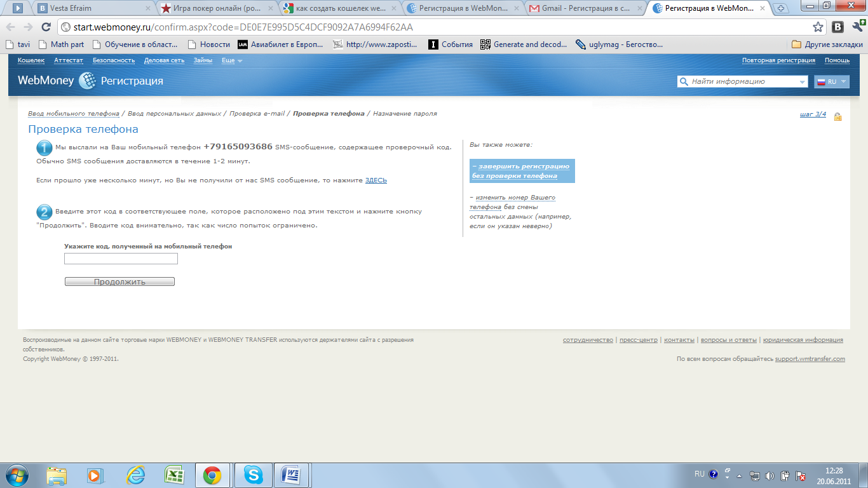The image size is (868, 488).
Task: Click завершить регистрацию без проверки телефона
Action: (522, 171)
